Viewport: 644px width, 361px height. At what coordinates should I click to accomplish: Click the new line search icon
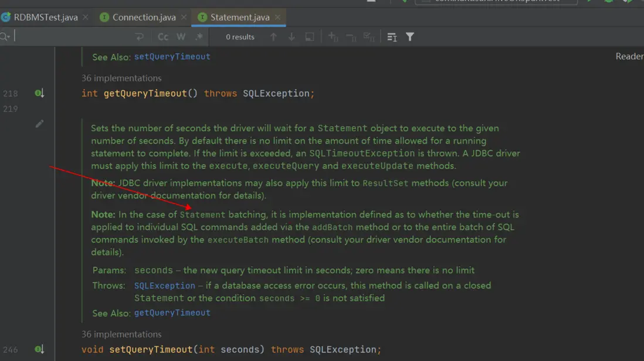pyautogui.click(x=139, y=37)
